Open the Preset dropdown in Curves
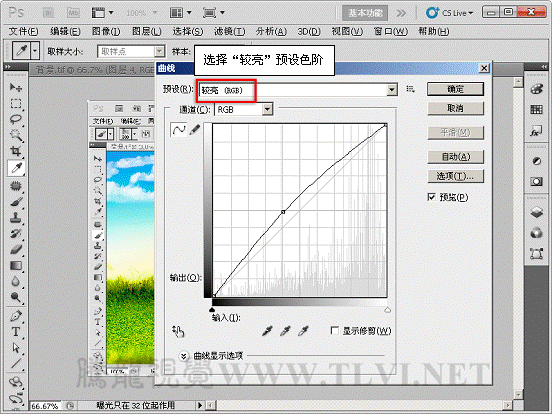552x414 pixels. [x=391, y=90]
